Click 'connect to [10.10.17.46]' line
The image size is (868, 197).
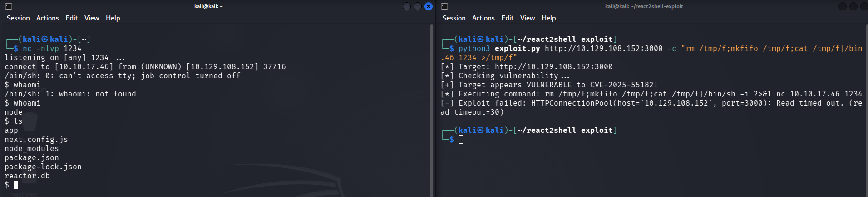145,67
